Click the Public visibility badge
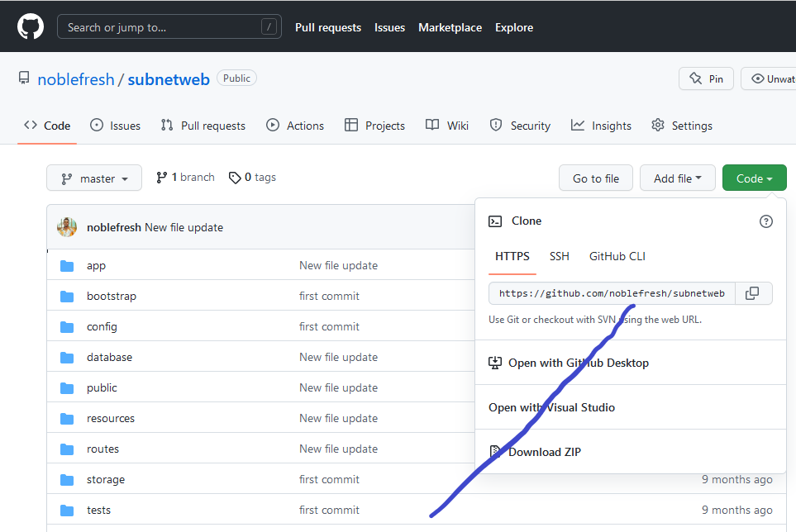 [x=236, y=78]
